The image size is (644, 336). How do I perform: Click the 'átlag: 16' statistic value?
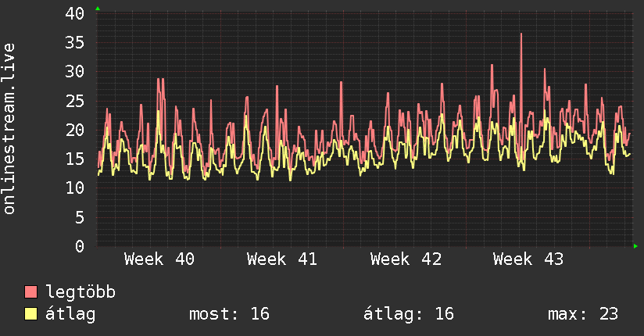[x=409, y=314]
